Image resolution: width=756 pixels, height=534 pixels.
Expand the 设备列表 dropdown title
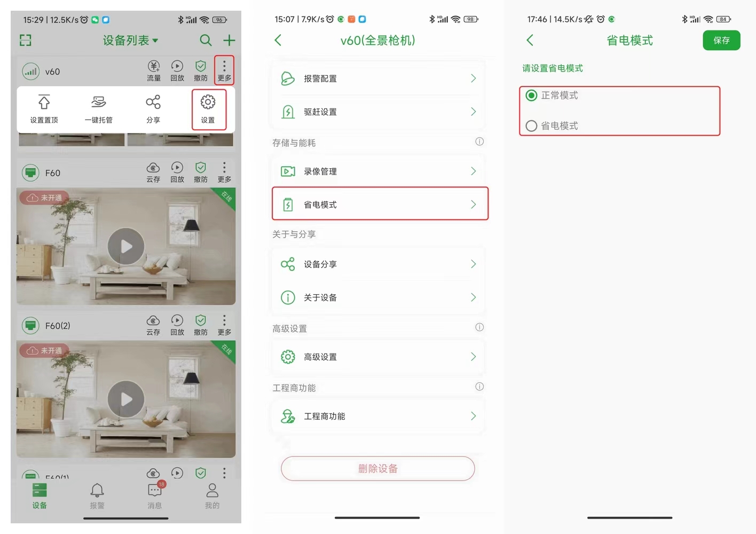click(131, 40)
